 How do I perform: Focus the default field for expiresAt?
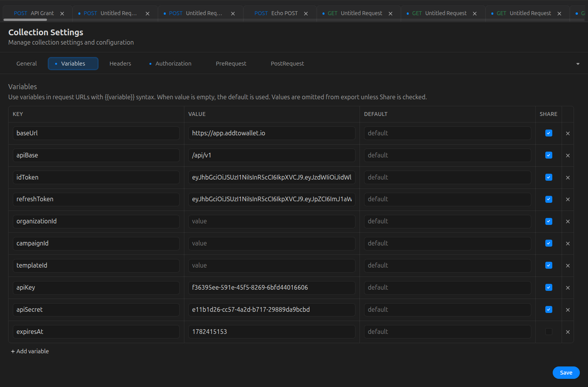pos(447,331)
